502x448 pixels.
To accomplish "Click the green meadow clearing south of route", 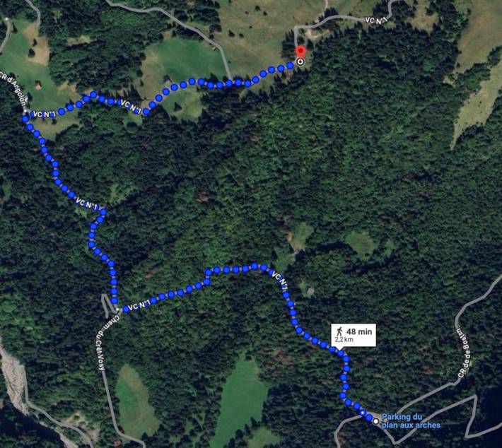I will point(240,400).
